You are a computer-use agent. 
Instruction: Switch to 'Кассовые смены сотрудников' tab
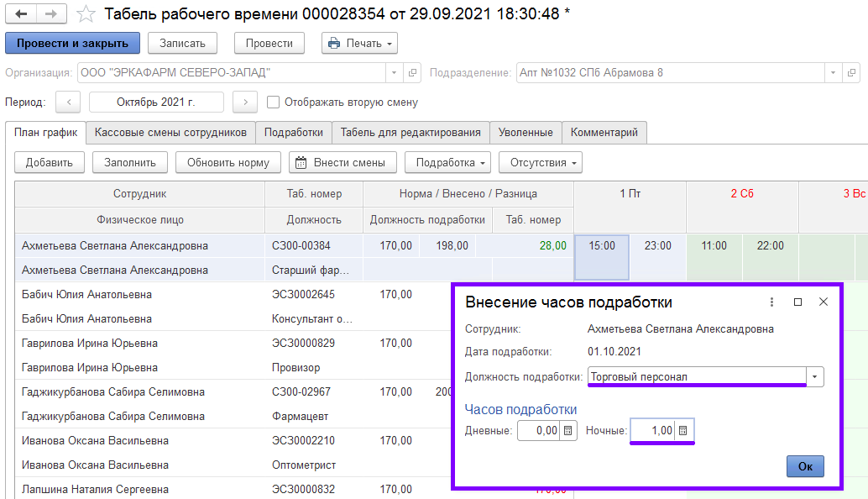[x=170, y=133]
